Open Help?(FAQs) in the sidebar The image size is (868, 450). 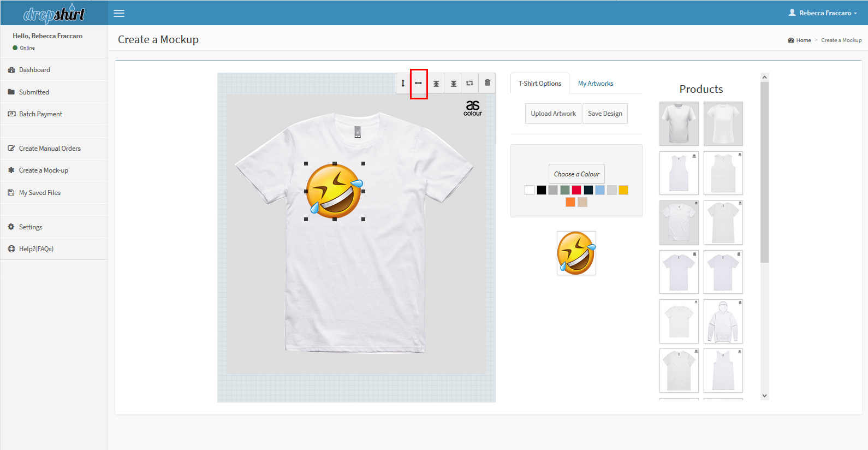point(54,249)
